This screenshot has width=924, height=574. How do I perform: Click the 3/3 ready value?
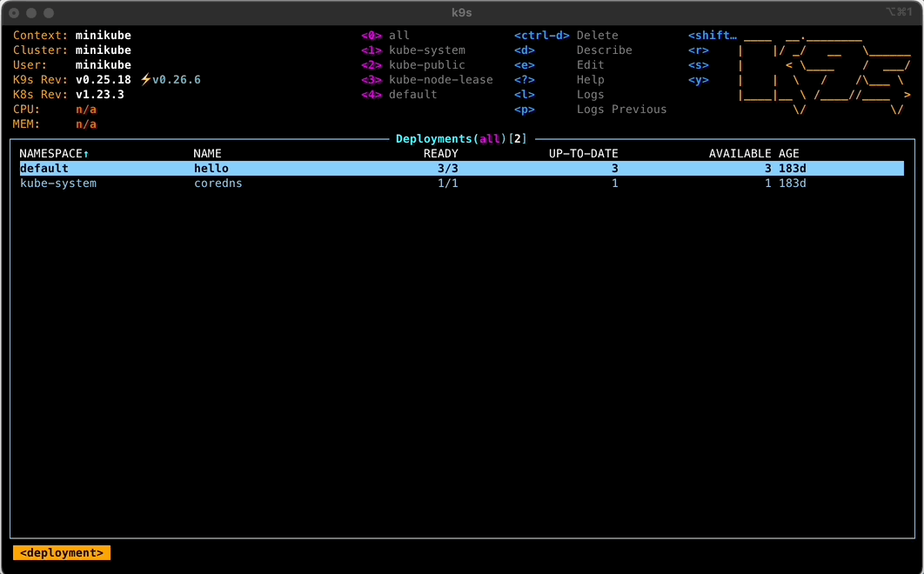click(448, 169)
